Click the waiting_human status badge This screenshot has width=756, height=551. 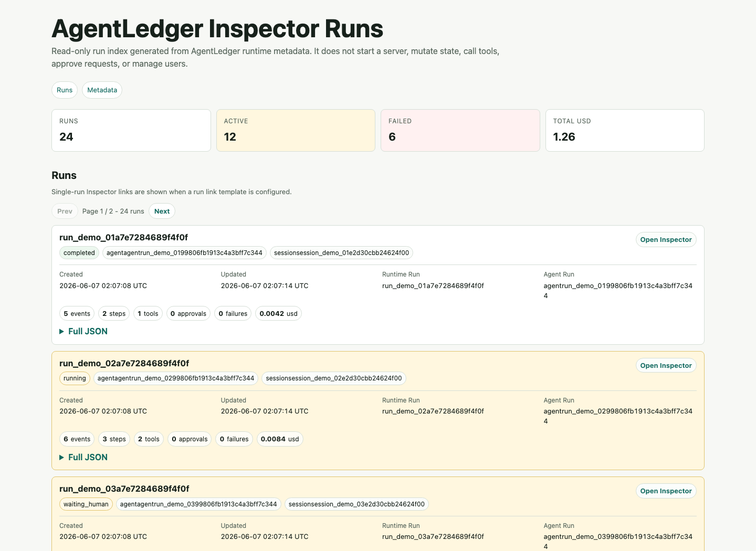86,504
